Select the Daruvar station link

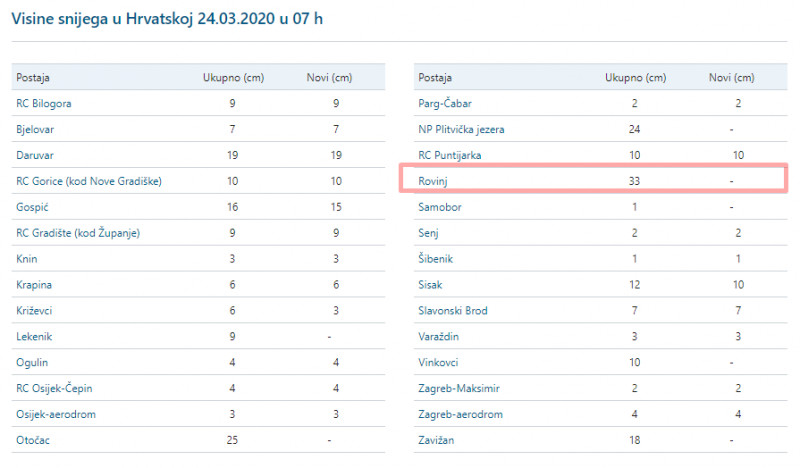pos(36,155)
